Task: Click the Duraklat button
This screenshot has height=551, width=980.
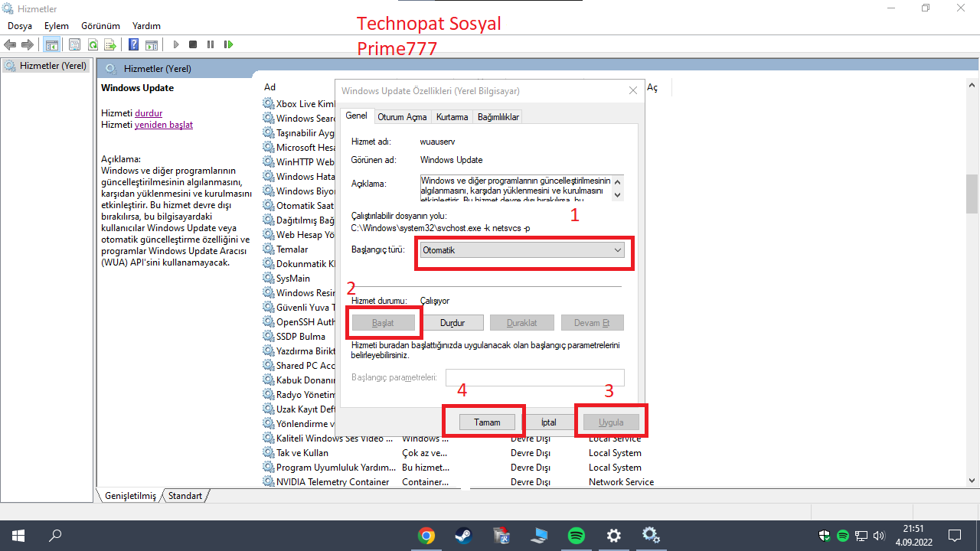Action: pyautogui.click(x=522, y=323)
